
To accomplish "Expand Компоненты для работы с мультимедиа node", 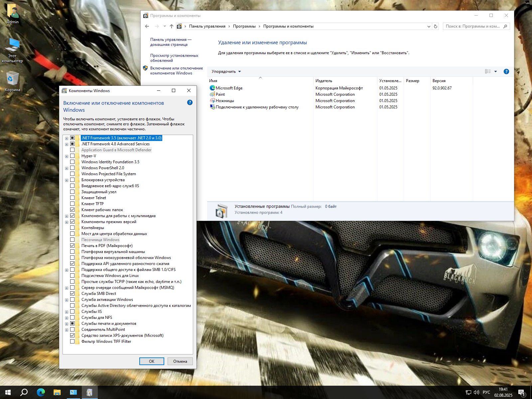I will [x=66, y=216].
